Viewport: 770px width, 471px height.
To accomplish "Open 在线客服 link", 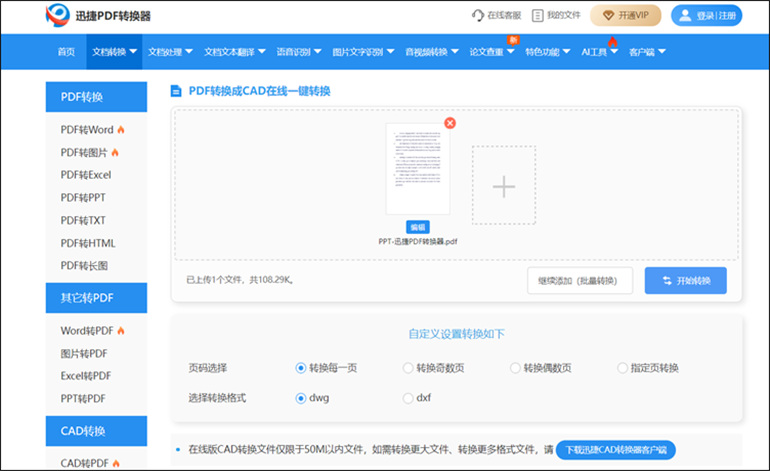I will (x=496, y=16).
